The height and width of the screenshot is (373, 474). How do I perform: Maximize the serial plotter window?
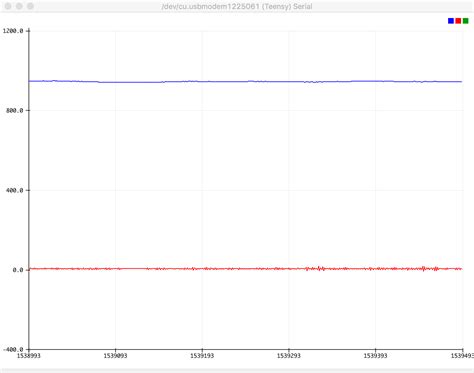coord(30,6)
